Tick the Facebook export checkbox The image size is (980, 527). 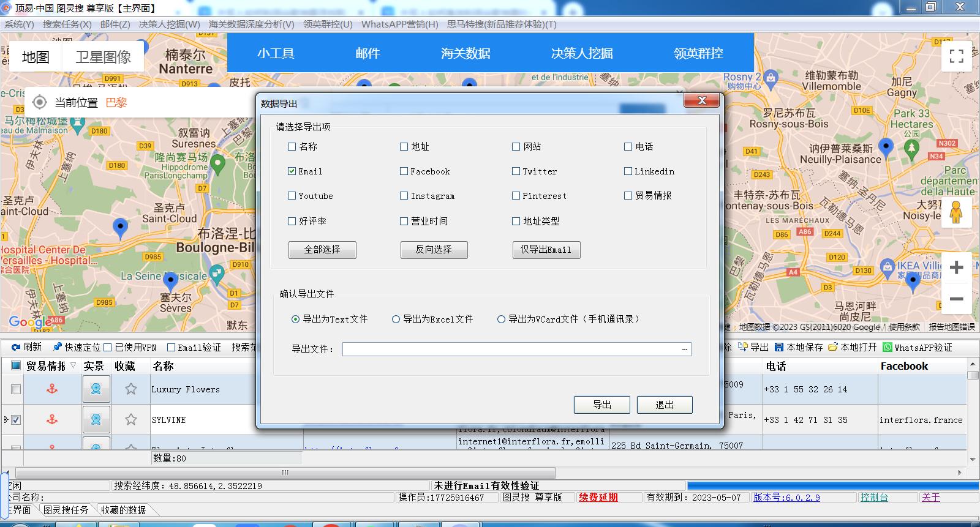click(404, 171)
